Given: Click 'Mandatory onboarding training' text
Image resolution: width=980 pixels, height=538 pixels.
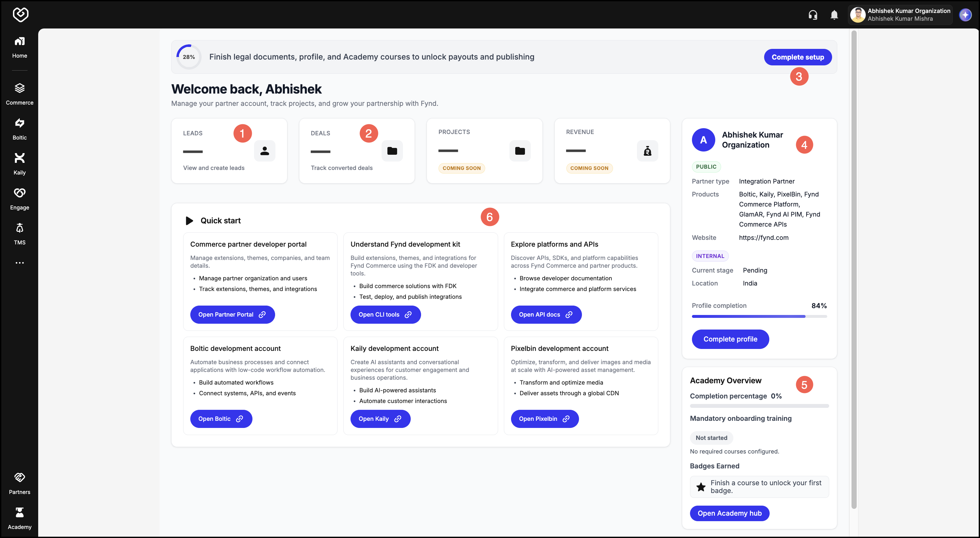Looking at the screenshot, I should click(740, 419).
